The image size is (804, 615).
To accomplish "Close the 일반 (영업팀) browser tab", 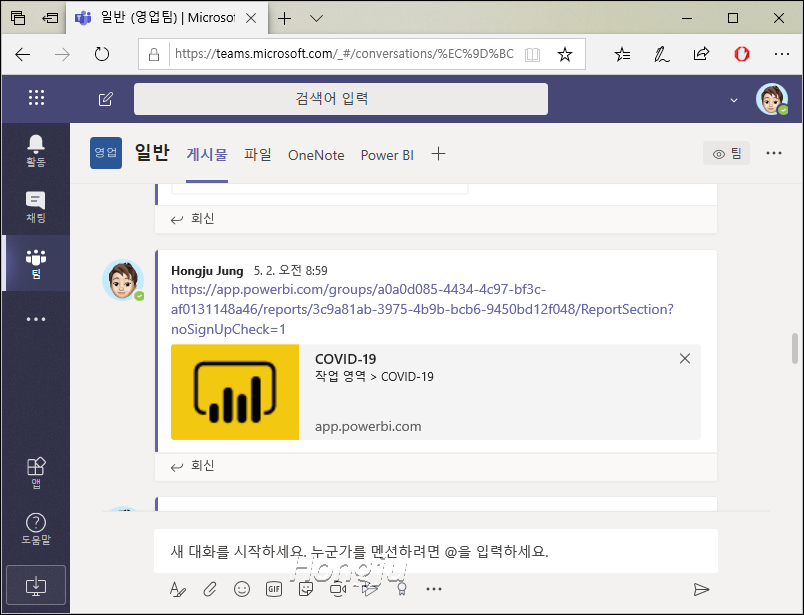I will pos(251,18).
